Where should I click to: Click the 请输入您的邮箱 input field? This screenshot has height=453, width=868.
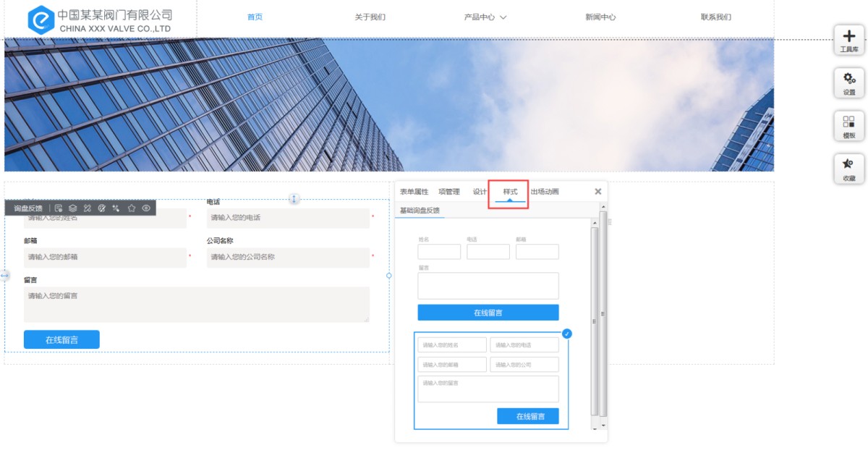click(x=105, y=257)
